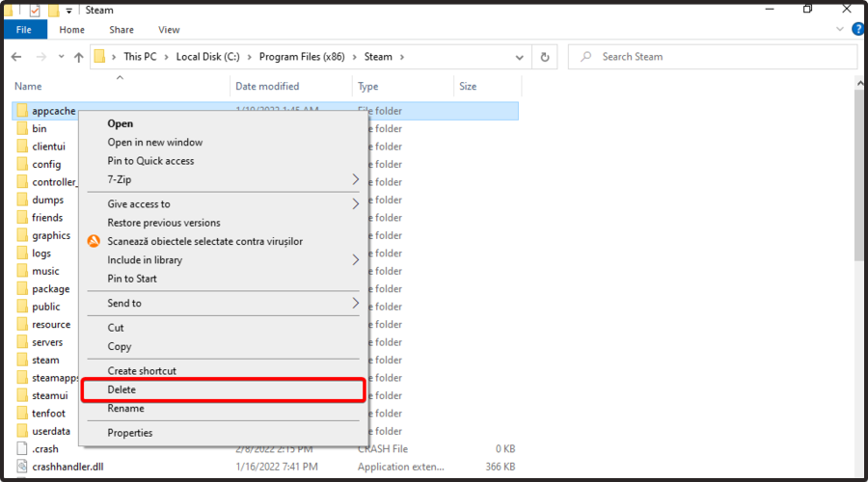Select the steamui folder icon
The height and width of the screenshot is (482, 868).
22,395
